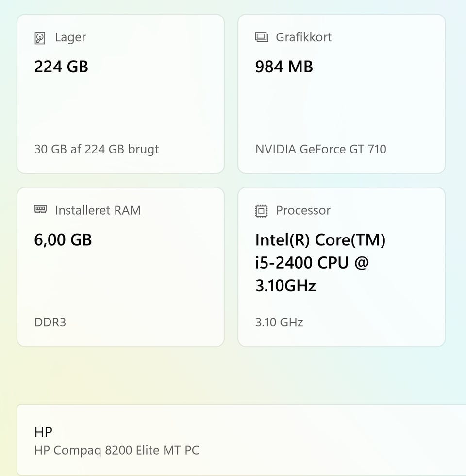466x476 pixels.
Task: Click the NVIDIA GeForce GT 710 label
Action: tap(320, 149)
